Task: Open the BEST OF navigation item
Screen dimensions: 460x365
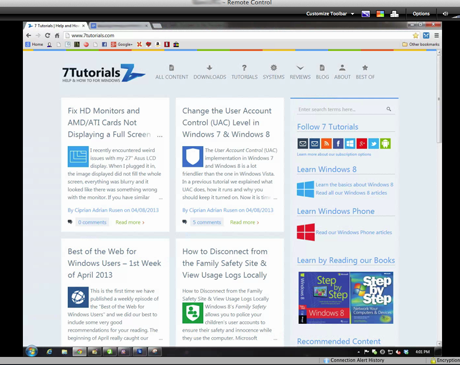Action: tap(365, 72)
